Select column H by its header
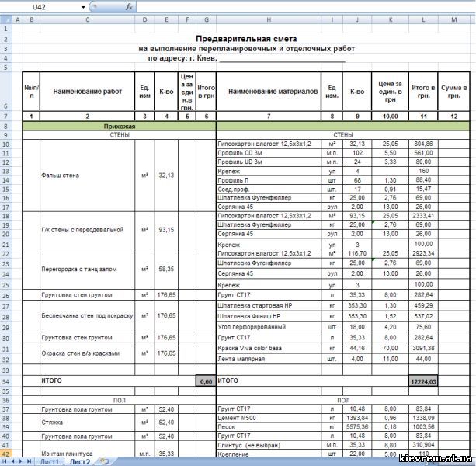This screenshot has width=476, height=466. click(x=269, y=19)
